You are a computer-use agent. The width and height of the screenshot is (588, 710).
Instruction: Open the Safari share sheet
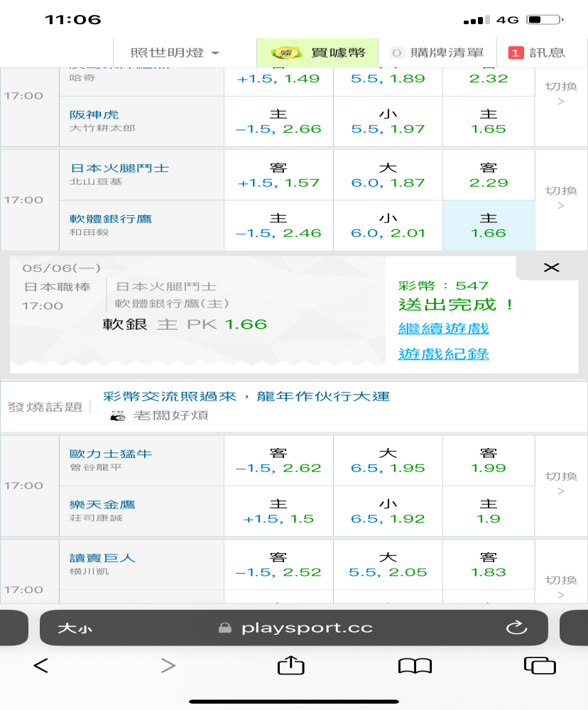(x=291, y=665)
